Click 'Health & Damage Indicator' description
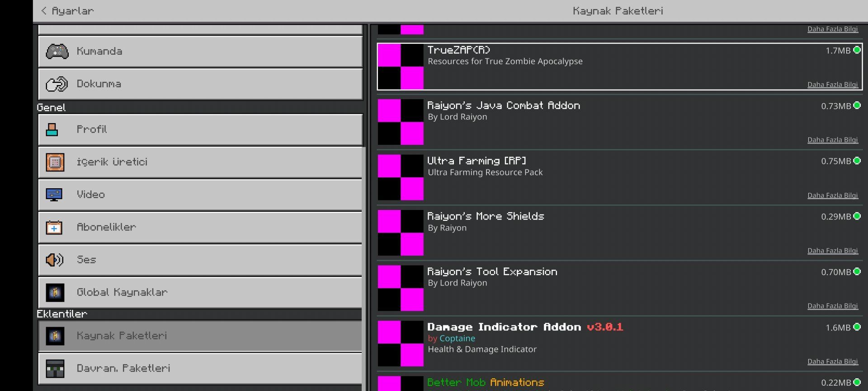Viewport: 868px width, 391px height. coord(482,349)
